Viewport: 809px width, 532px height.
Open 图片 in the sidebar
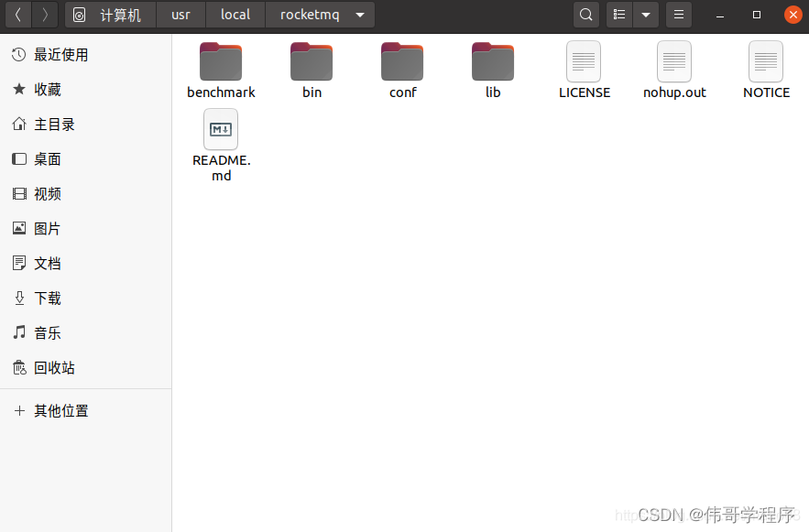[x=85, y=228]
